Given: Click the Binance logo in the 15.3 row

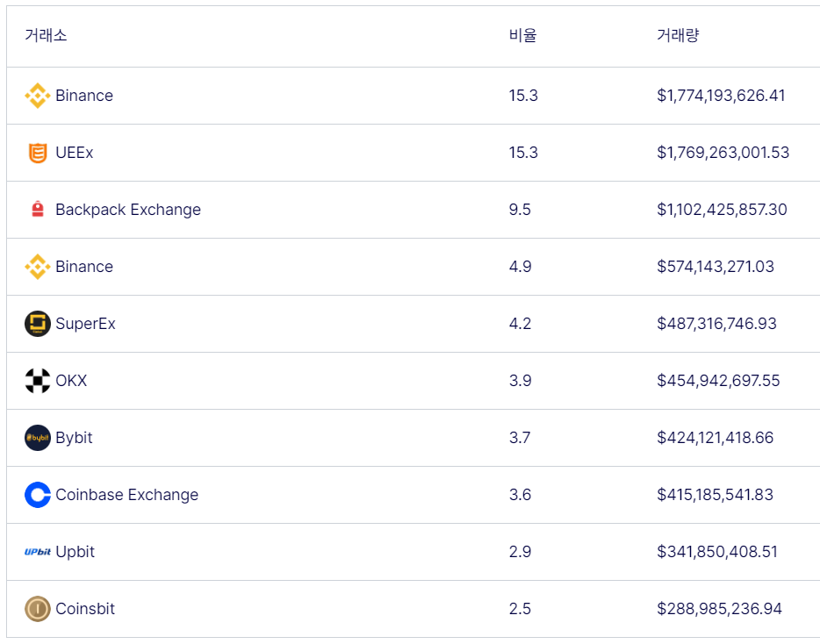Looking at the screenshot, I should (38, 96).
